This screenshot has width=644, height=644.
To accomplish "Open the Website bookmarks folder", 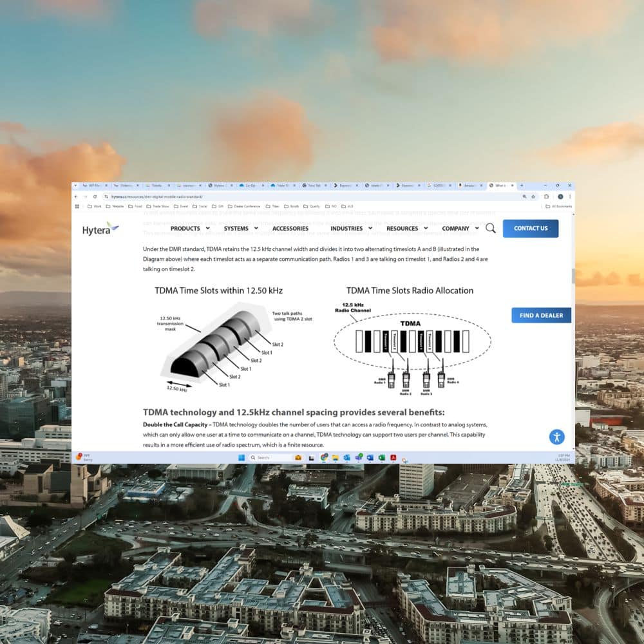I will pyautogui.click(x=115, y=206).
